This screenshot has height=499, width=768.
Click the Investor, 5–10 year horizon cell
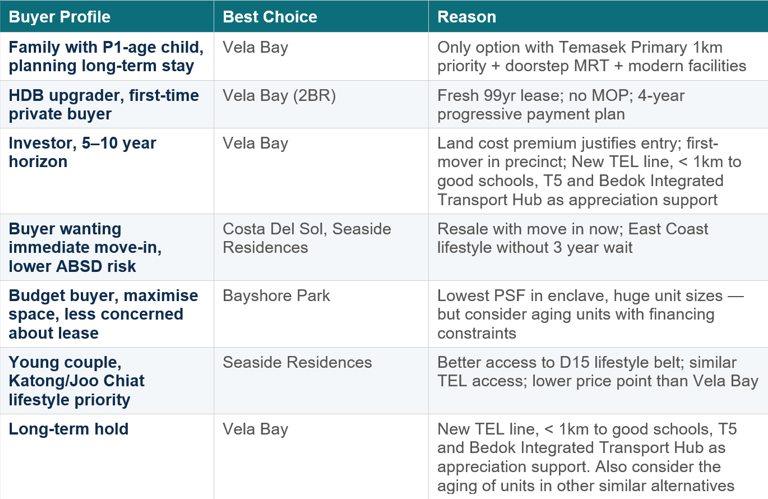(x=83, y=152)
